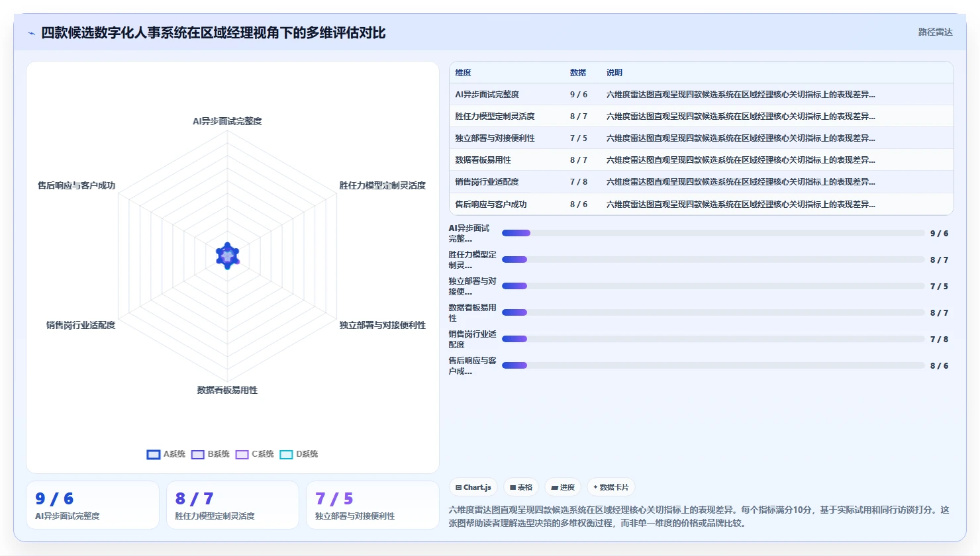Toggle D系统 legend in radar chart

(x=299, y=454)
